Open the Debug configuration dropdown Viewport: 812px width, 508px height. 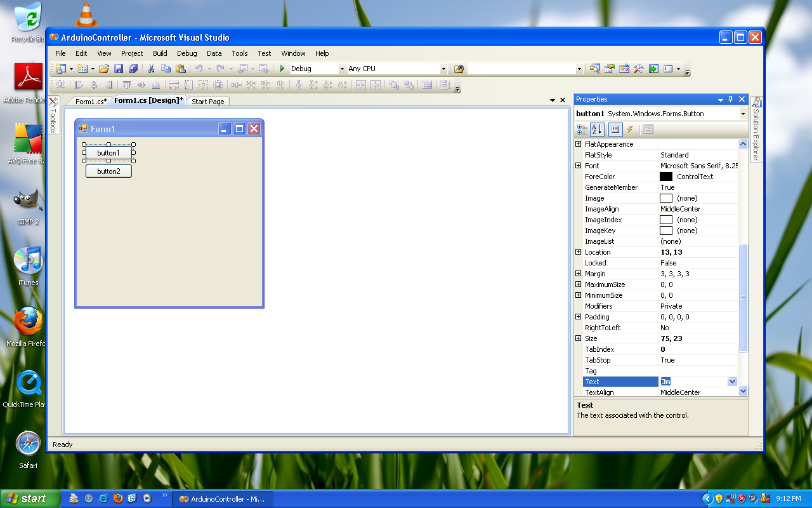tap(342, 69)
